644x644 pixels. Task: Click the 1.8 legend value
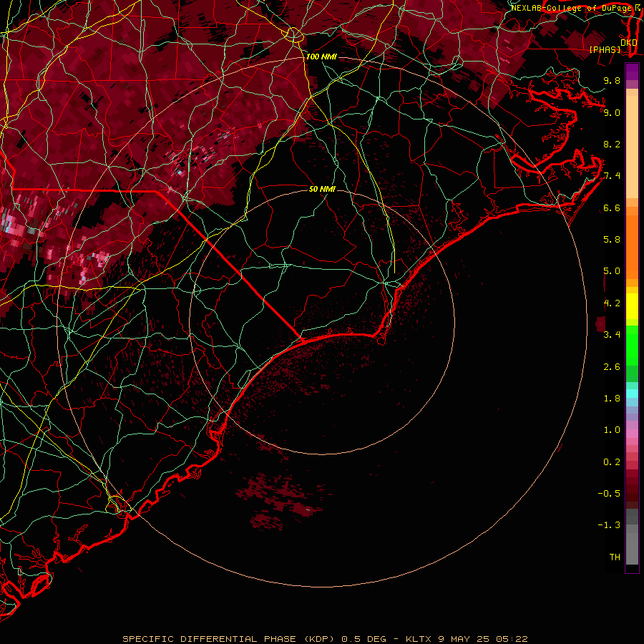point(612,399)
